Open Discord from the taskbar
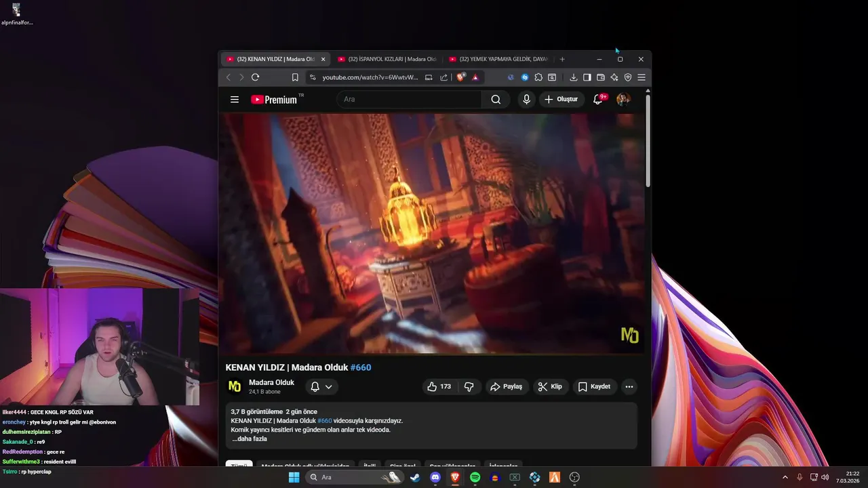This screenshot has height=488, width=868. 435,477
